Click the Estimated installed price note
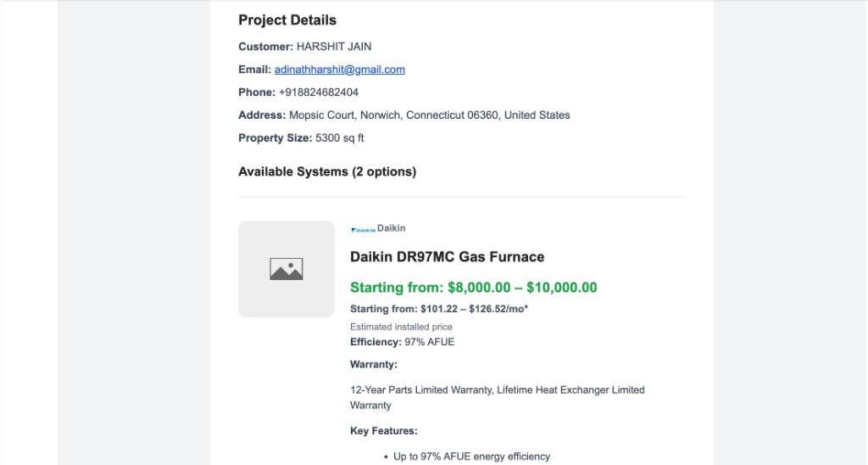868x465 pixels. pos(401,327)
